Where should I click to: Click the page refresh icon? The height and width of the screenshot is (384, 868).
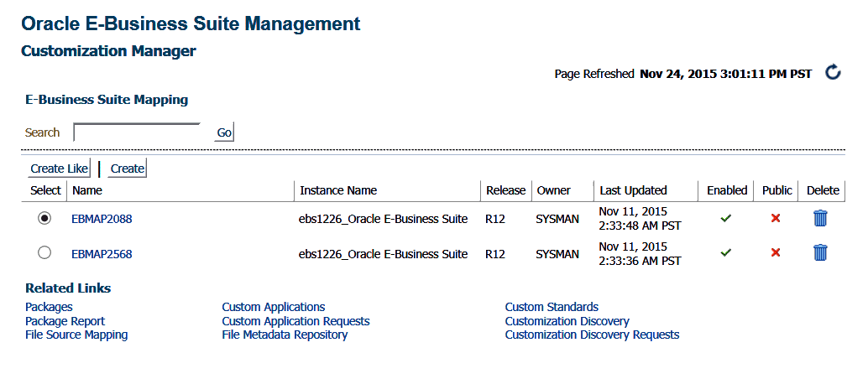point(833,73)
